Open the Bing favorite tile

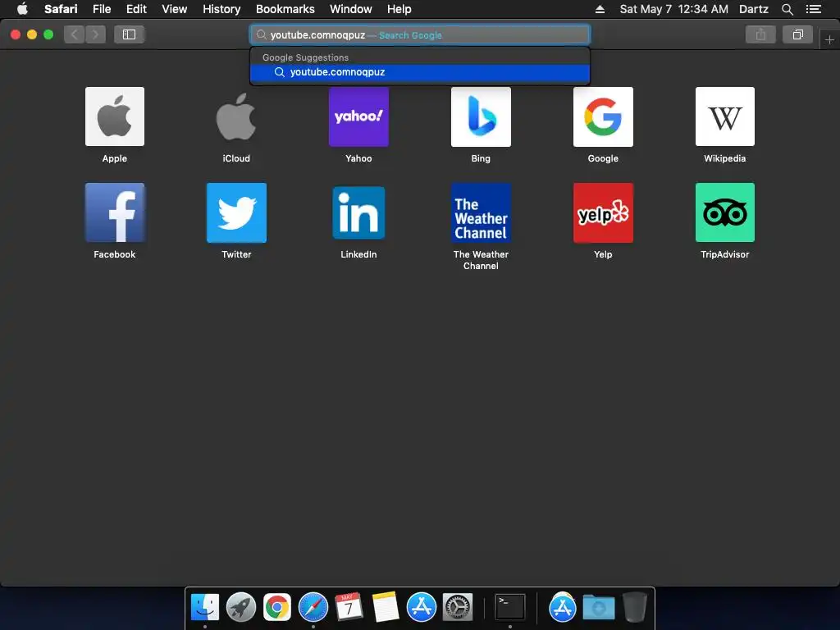(481, 116)
